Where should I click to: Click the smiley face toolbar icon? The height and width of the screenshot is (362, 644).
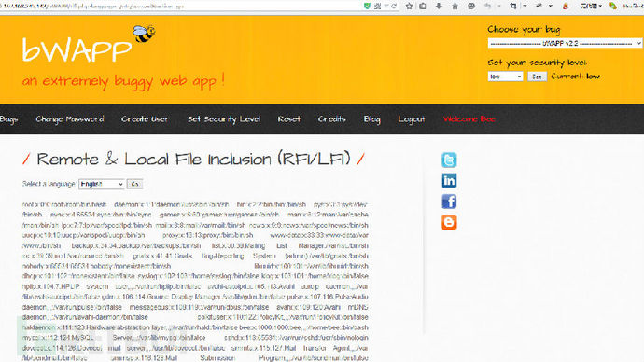pyautogui.click(x=471, y=6)
